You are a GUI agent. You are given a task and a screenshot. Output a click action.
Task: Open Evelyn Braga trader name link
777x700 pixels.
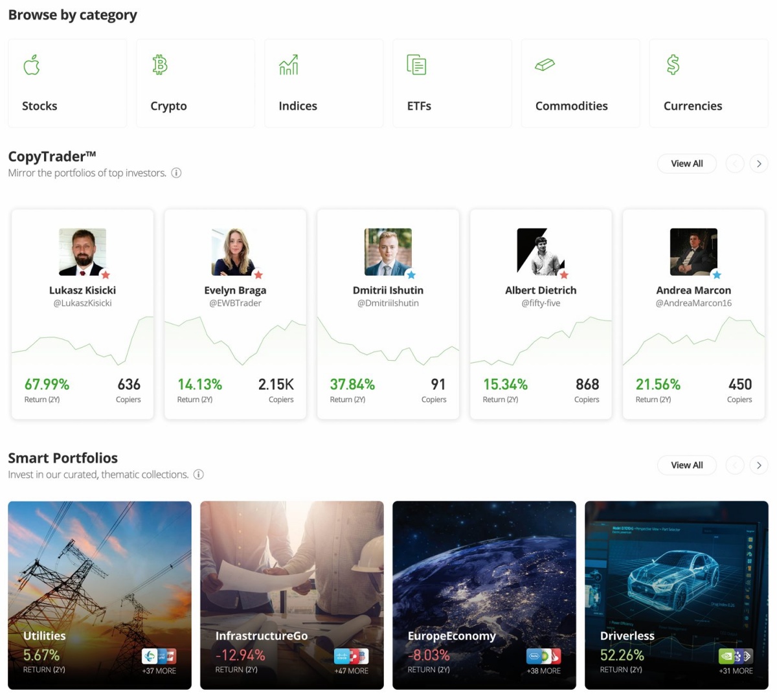tap(235, 290)
